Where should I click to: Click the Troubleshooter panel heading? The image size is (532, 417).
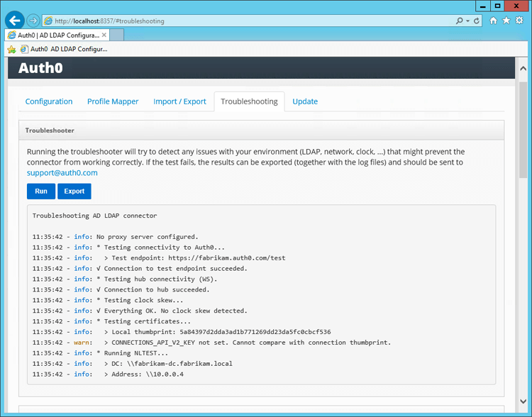click(x=50, y=130)
